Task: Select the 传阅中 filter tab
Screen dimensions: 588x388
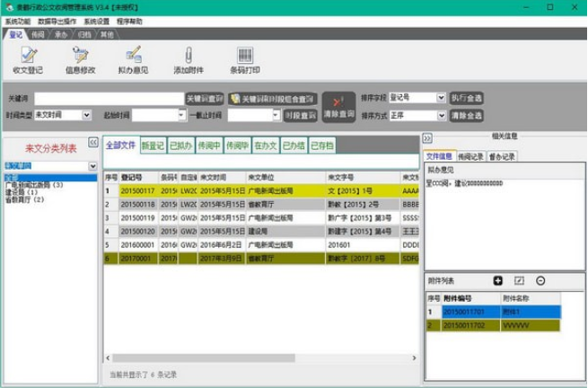Action: (209, 145)
